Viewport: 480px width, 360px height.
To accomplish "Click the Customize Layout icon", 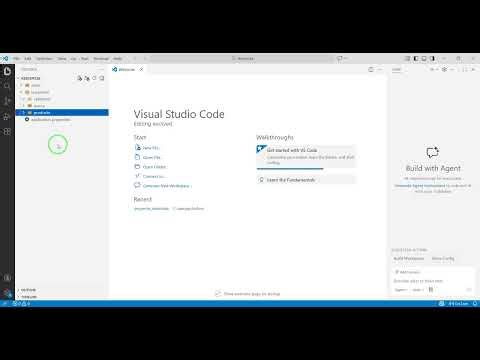I will (407, 58).
